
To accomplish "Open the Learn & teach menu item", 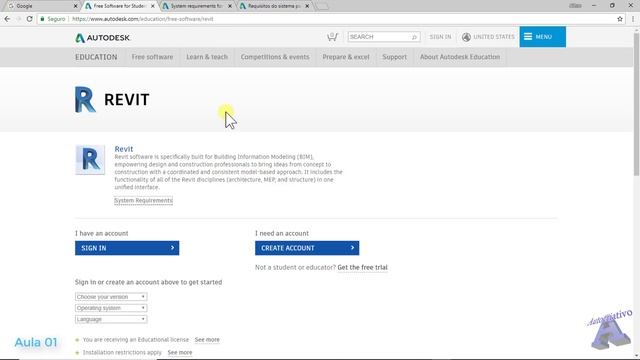I will point(207,57).
